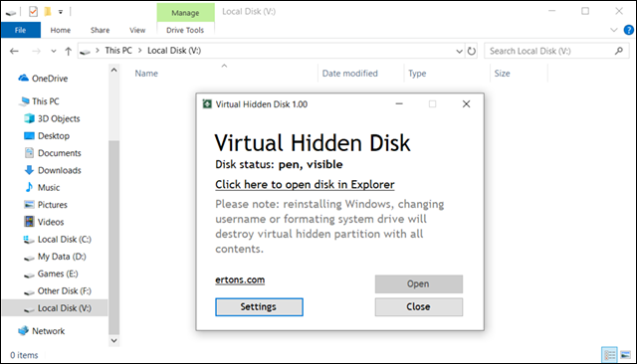Screen dimensions: 637x364
Task: Open the Share ribbon tab
Action: 100,30
